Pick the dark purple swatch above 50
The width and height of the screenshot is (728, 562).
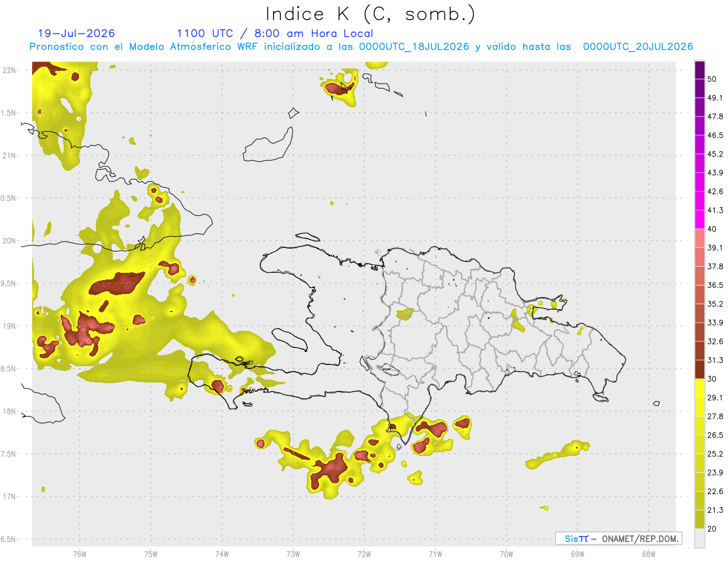click(x=699, y=70)
